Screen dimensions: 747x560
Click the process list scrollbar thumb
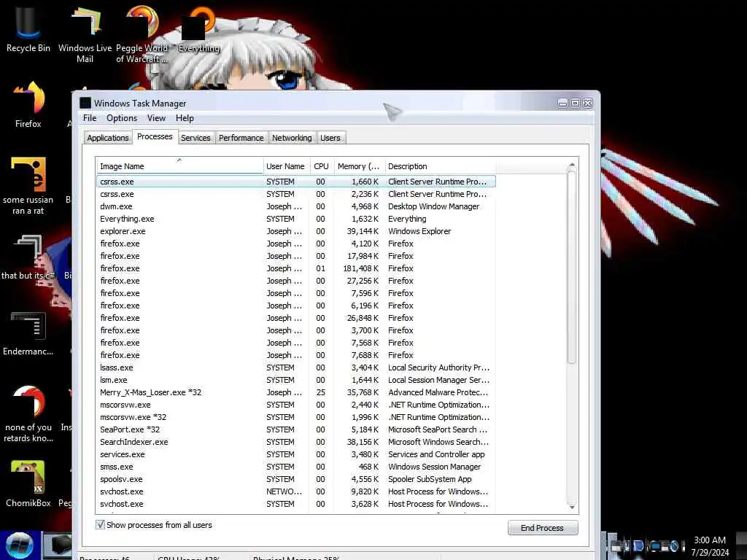pos(572,268)
